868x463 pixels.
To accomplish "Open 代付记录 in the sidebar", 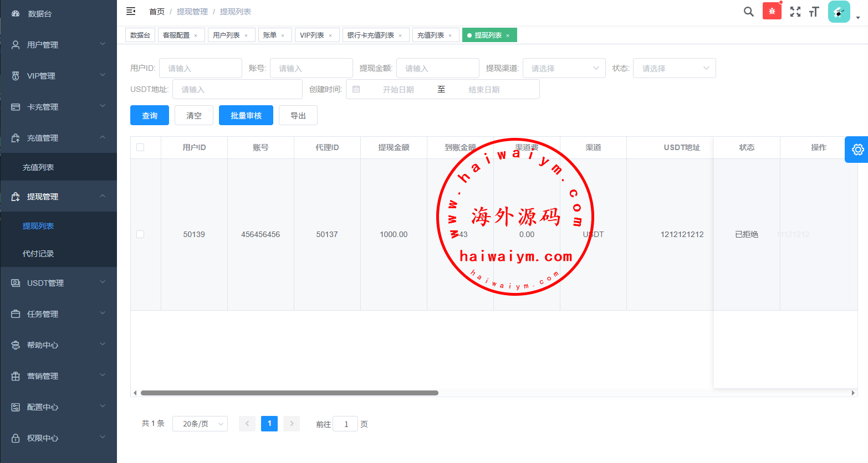I will point(38,254).
